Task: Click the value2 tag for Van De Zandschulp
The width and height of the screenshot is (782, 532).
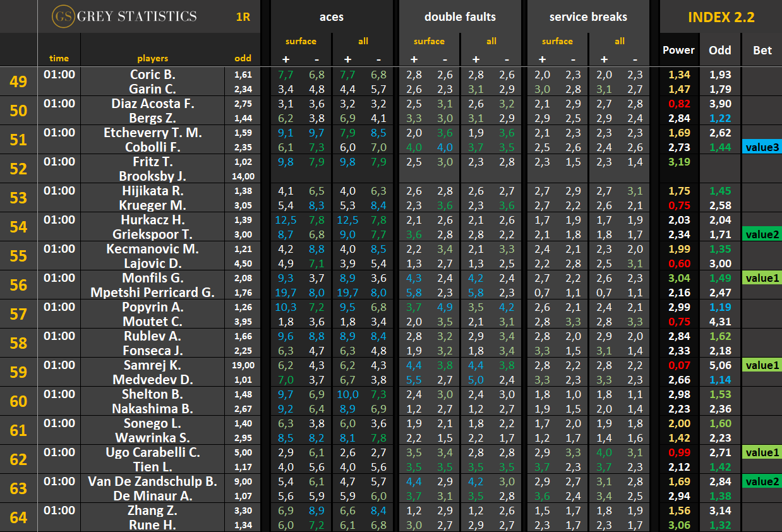Action: coord(762,481)
